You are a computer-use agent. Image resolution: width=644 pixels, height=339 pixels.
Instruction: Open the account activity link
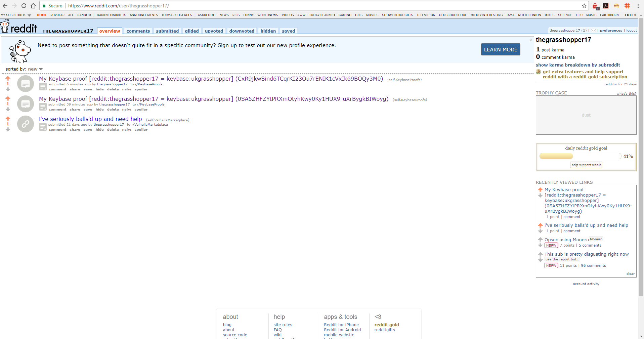point(586,284)
